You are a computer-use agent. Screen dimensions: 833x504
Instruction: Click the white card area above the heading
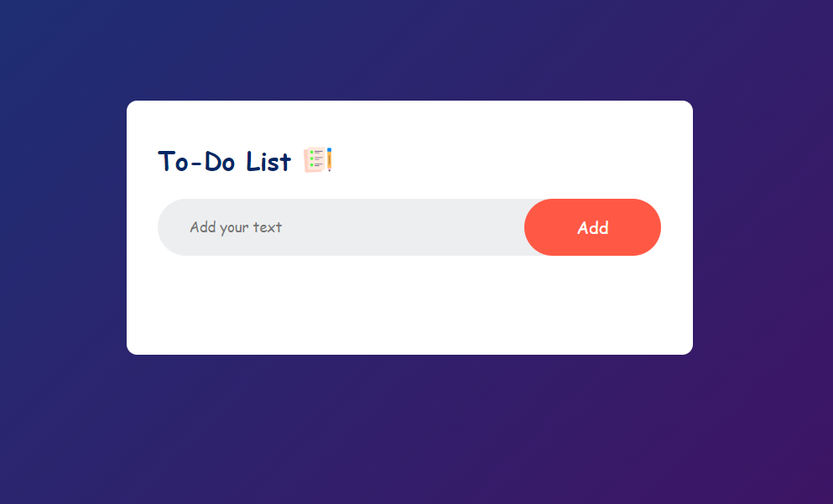[x=409, y=122]
